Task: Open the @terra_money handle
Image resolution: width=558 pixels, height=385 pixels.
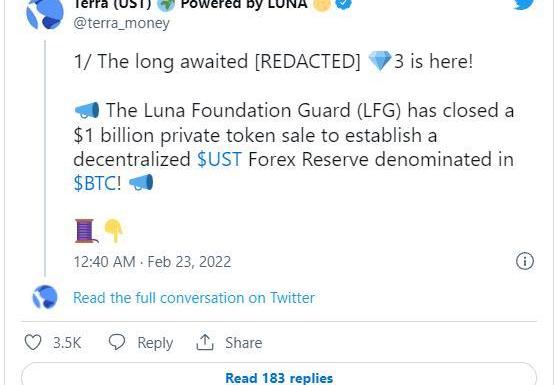Action: point(121,23)
